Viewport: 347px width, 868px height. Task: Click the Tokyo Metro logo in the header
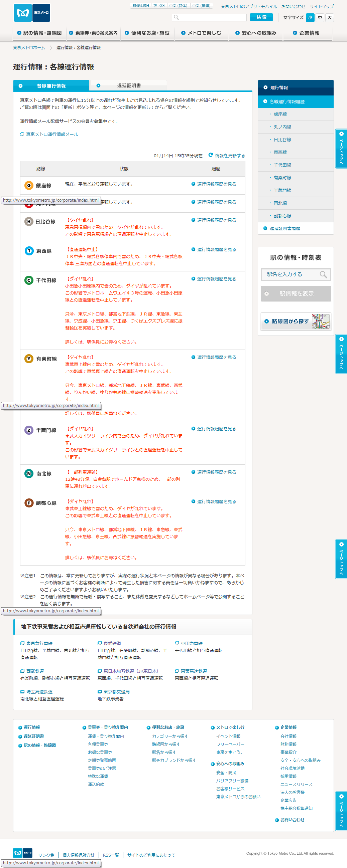coord(32,13)
